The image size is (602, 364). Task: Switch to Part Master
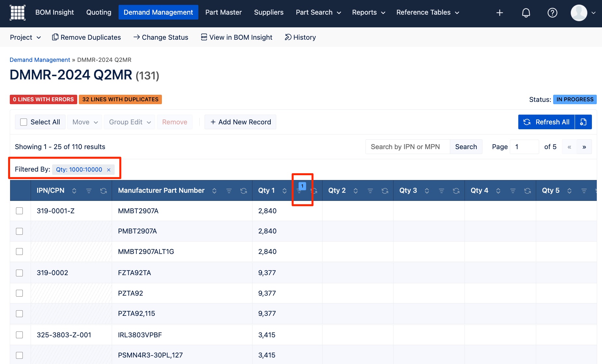pyautogui.click(x=223, y=12)
